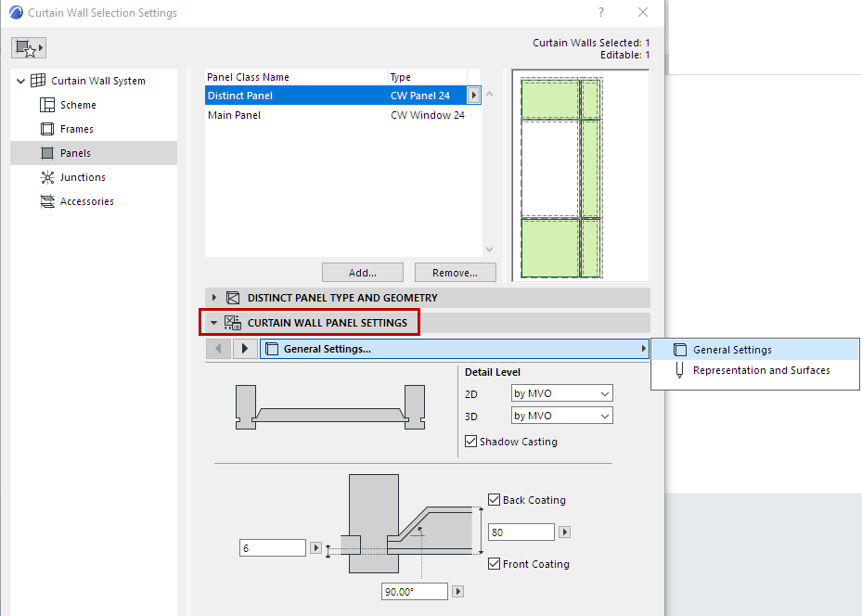Collapse the Curtain Wall System tree

click(20, 80)
